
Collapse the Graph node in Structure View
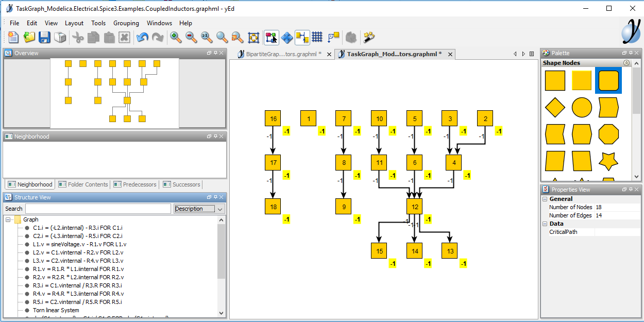click(8, 219)
